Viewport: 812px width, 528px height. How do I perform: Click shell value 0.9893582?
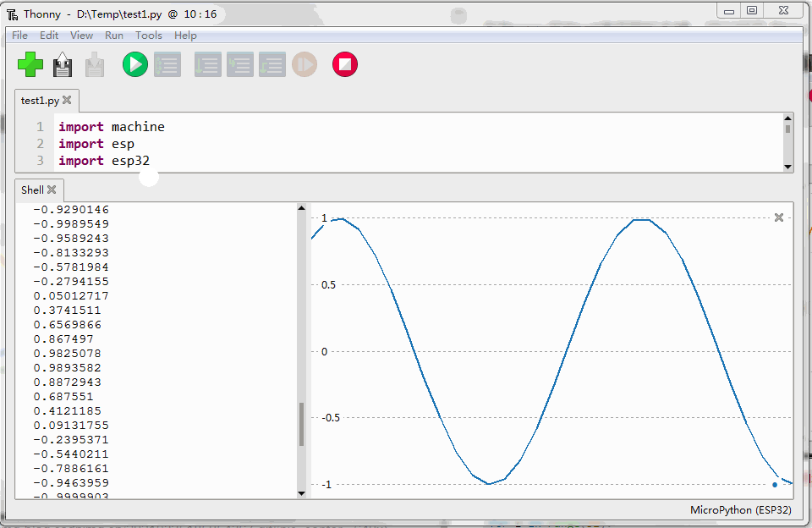[68, 368]
